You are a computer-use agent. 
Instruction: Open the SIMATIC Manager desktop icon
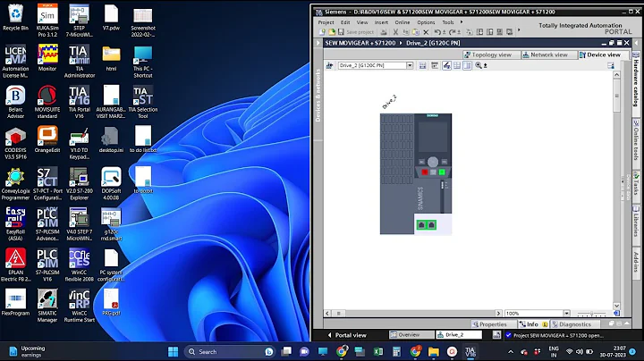coord(47,306)
